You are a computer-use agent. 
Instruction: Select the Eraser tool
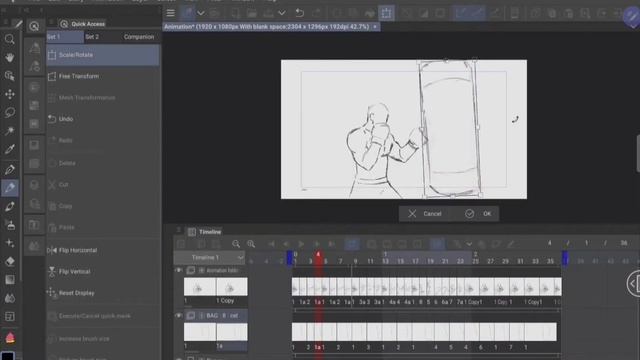(x=9, y=261)
